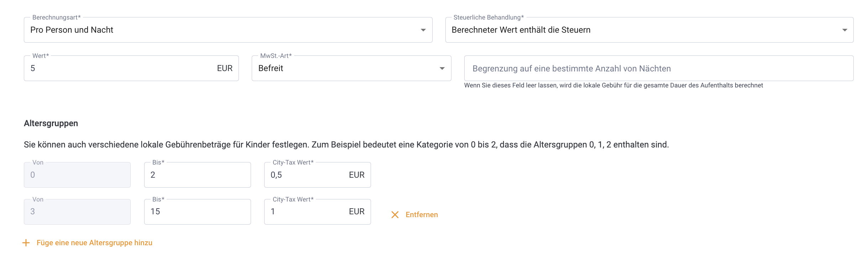Edit the City-Tax Wert field showing 1
Image resolution: width=868 pixels, height=263 pixels.
pyautogui.click(x=317, y=212)
